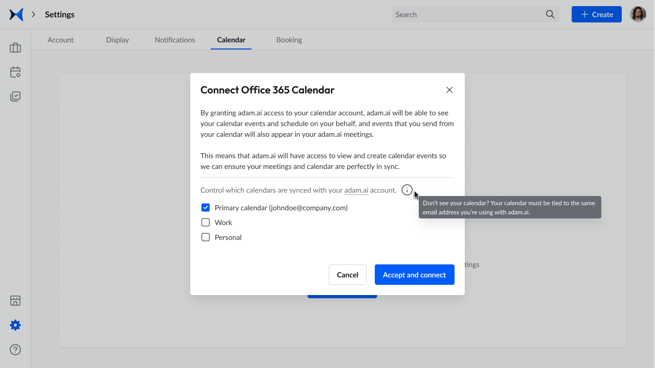Screen dimensions: 655x368
Task: Close the Connect Office 365 Calendar dialog
Action: tap(449, 90)
